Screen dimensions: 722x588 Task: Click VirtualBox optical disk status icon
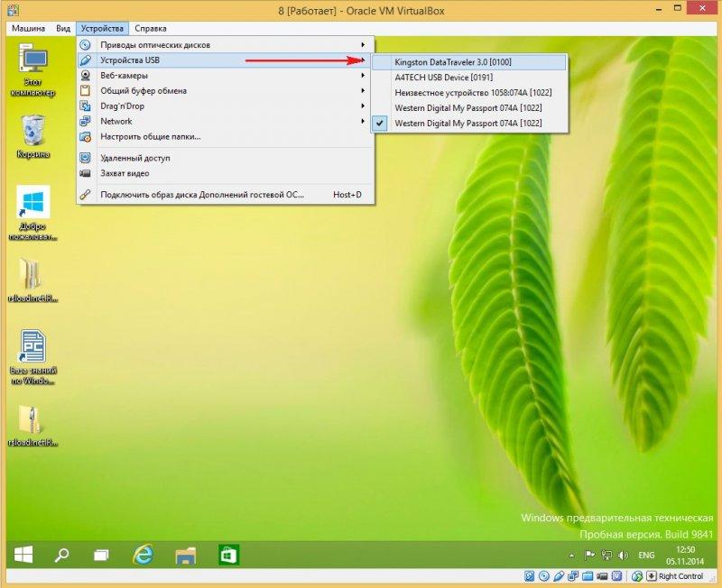544,576
